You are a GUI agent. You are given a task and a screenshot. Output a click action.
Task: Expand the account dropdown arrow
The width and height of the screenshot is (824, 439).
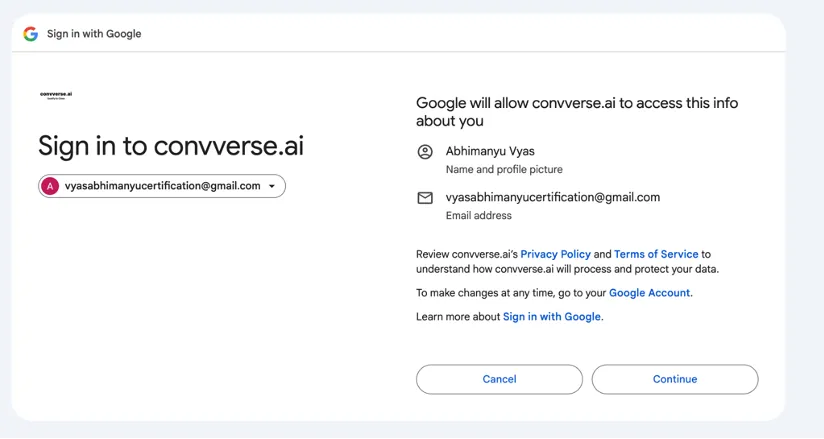point(272,186)
